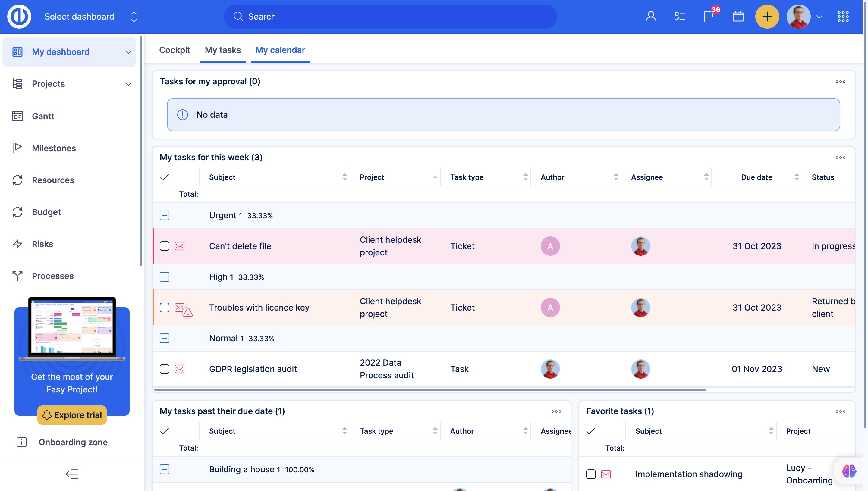This screenshot has height=491, width=868.
Task: Open the Onboarding zone link
Action: (x=73, y=442)
